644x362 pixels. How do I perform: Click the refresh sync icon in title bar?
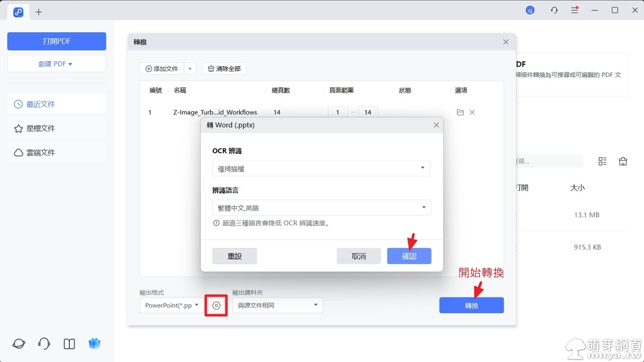tap(554, 10)
